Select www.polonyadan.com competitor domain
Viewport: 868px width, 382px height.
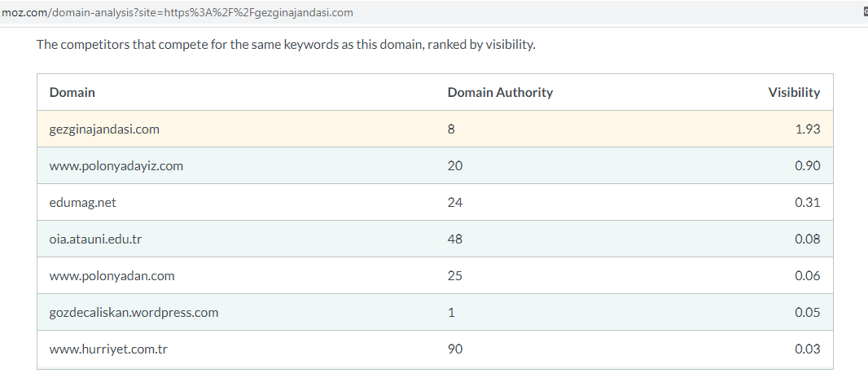tap(112, 275)
